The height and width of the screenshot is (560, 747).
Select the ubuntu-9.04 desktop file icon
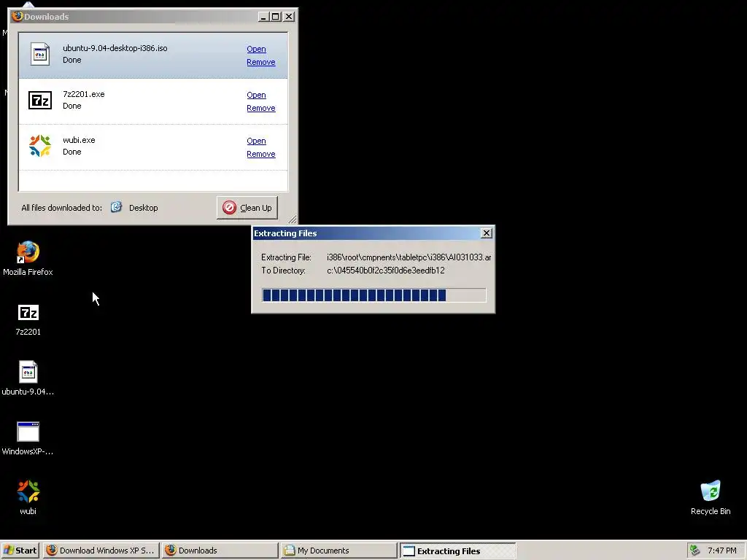tap(28, 378)
